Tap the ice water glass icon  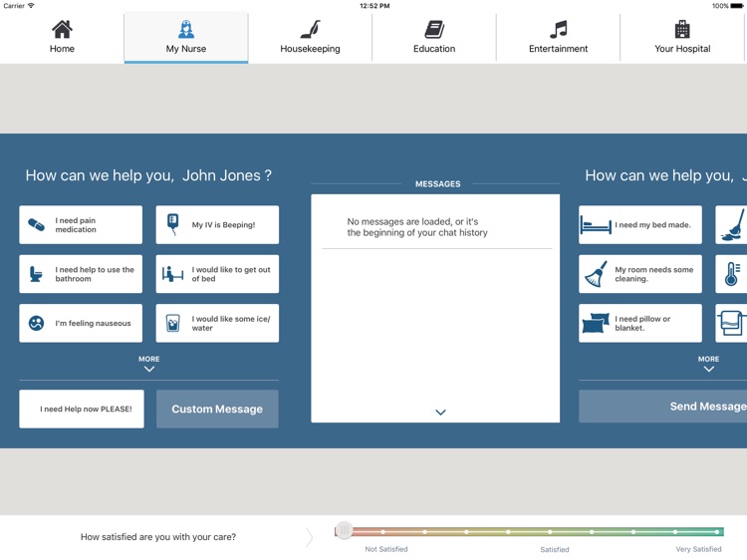coord(173,323)
